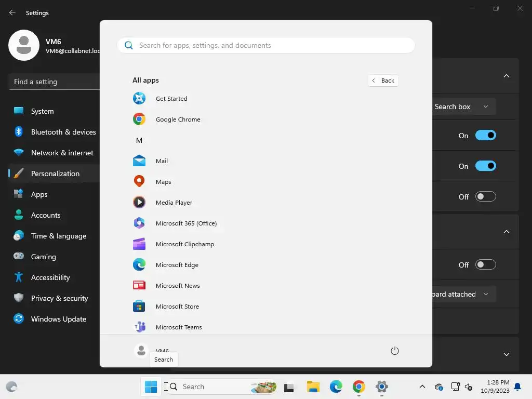Open the 'board attached' dropdown
The image size is (532, 399).
click(x=463, y=294)
